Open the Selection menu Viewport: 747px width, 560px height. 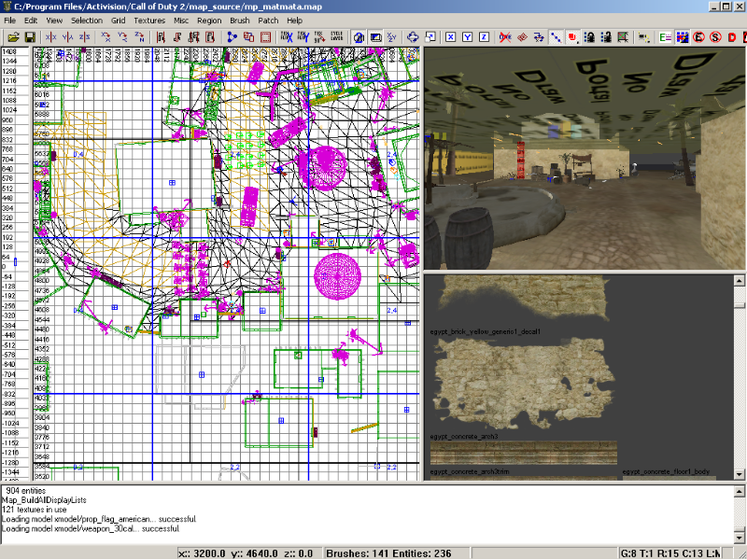(87, 21)
